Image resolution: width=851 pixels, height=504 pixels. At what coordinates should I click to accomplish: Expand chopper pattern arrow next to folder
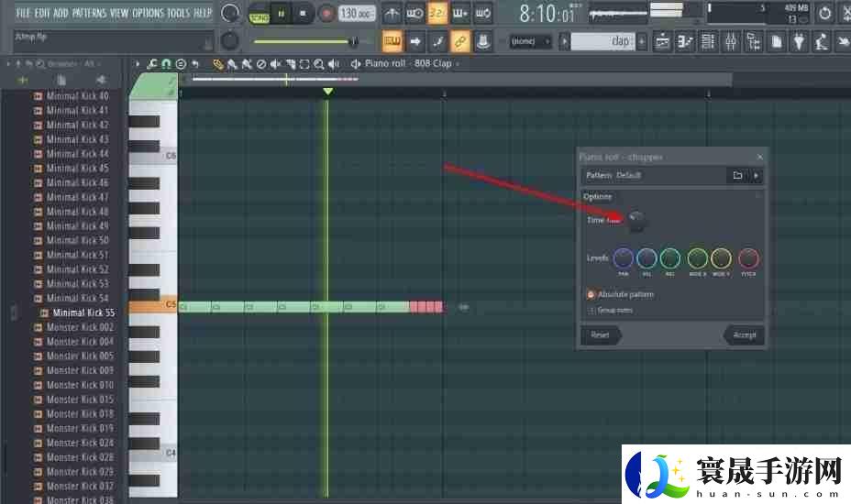[756, 175]
